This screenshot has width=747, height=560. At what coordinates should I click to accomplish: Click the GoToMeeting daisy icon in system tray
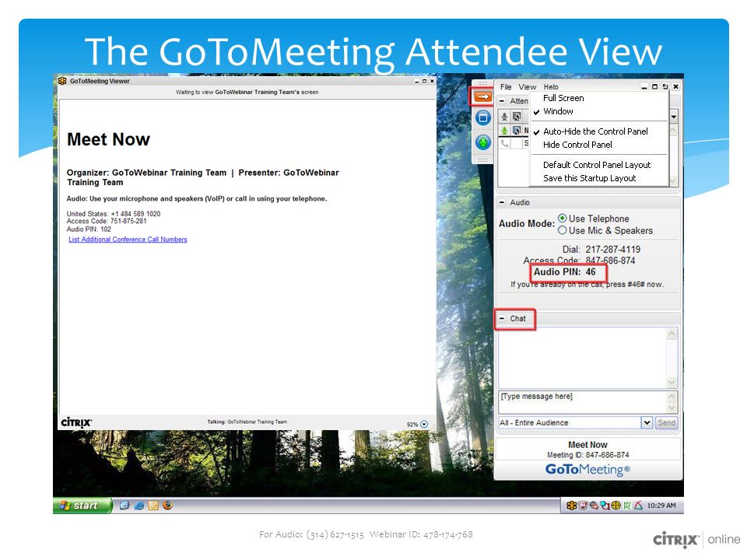click(571, 506)
